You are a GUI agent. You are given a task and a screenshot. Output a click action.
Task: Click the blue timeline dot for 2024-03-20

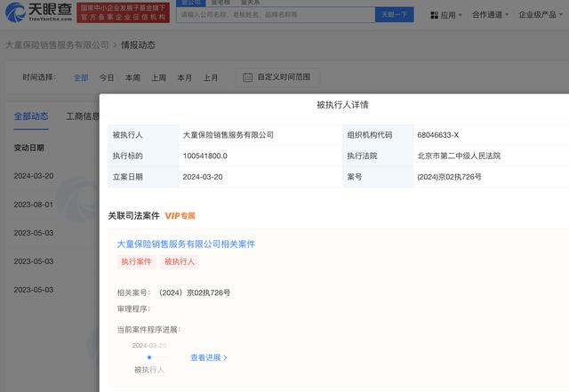point(149,357)
